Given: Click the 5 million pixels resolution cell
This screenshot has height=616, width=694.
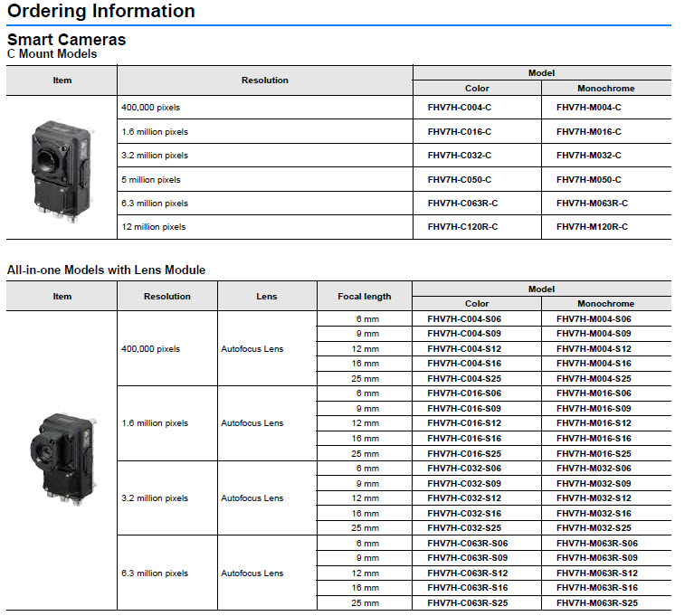Looking at the screenshot, I should coord(150,179).
